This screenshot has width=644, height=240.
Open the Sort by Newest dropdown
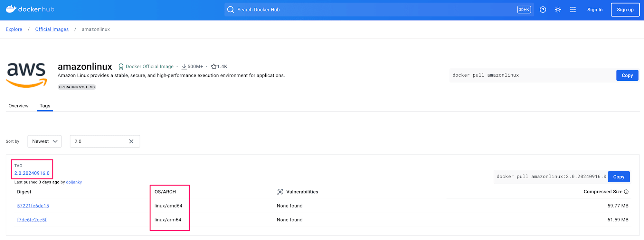[44, 141]
